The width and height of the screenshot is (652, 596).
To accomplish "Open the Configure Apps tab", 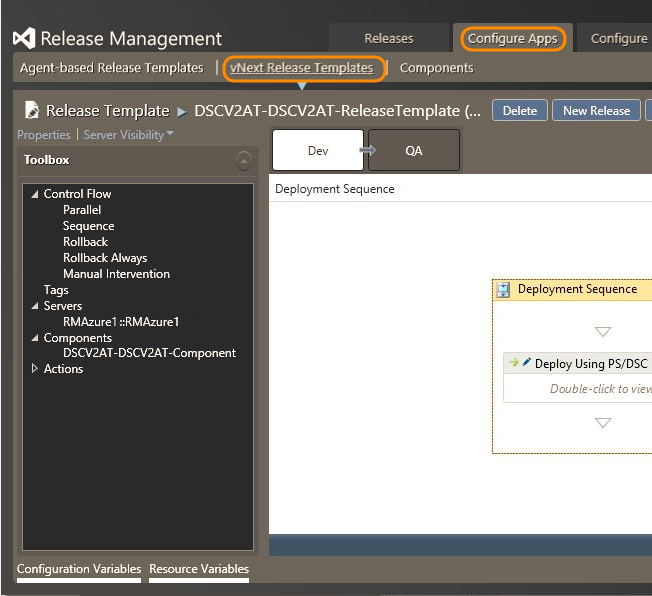I will click(x=513, y=38).
